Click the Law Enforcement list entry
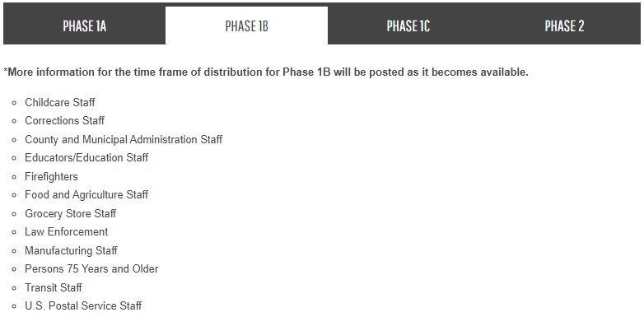 (x=67, y=231)
